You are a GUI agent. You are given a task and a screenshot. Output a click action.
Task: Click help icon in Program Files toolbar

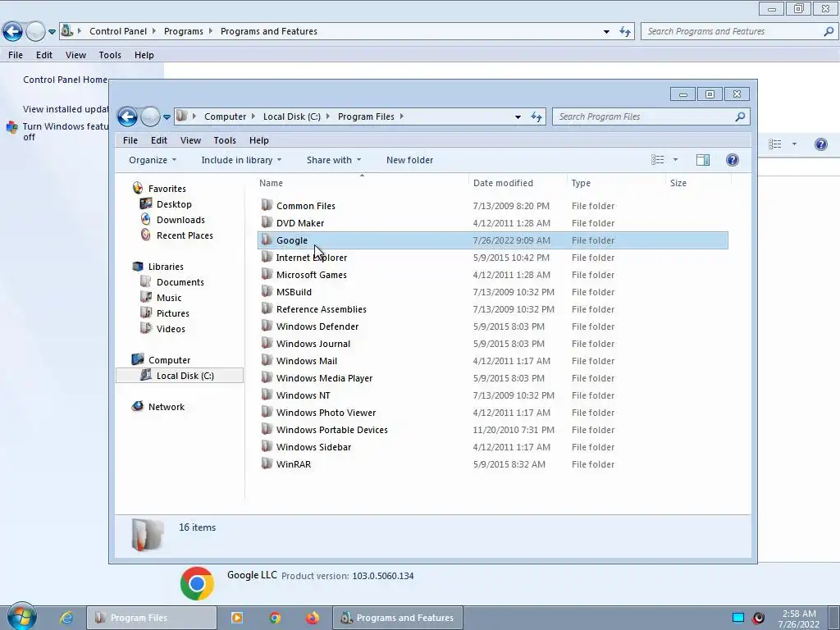[732, 160]
